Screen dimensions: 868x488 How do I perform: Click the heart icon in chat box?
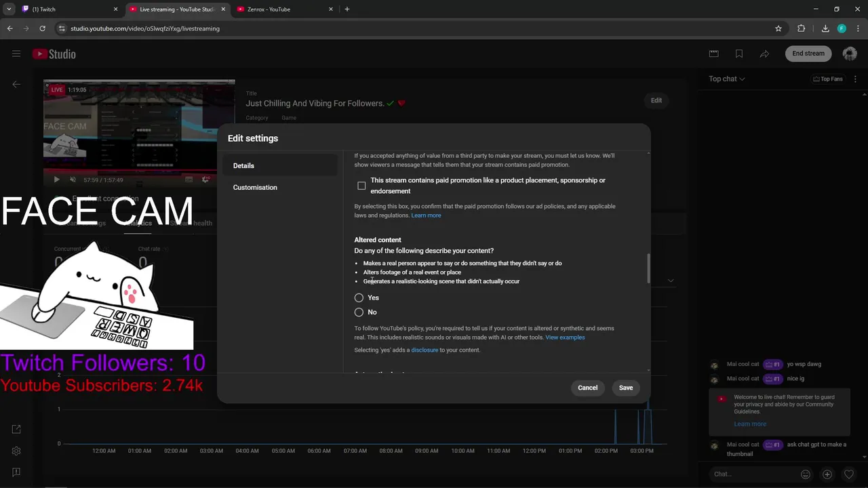848,474
